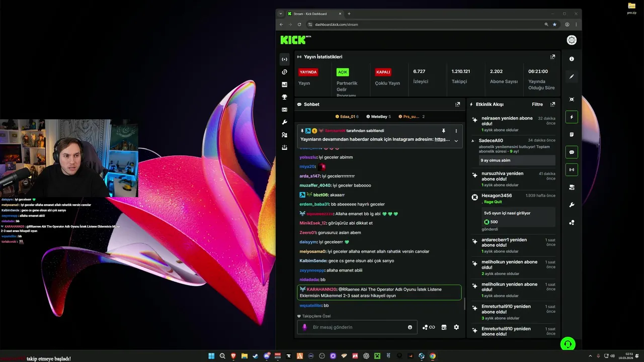Close the Kick Dashboard browser tab
The width and height of the screenshot is (644, 362).
tap(340, 14)
